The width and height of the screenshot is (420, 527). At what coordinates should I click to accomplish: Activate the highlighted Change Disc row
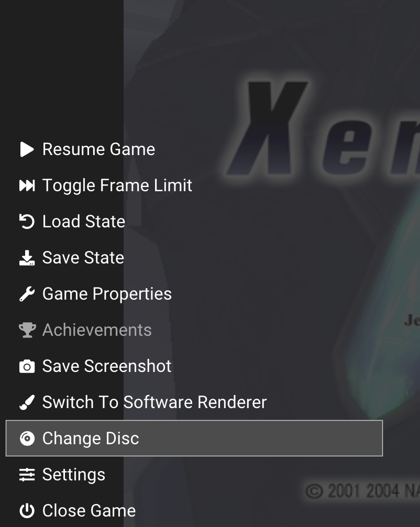coord(194,438)
